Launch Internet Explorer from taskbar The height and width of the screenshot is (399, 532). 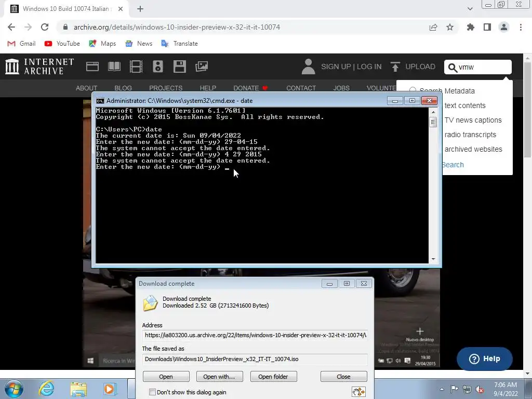click(x=46, y=389)
